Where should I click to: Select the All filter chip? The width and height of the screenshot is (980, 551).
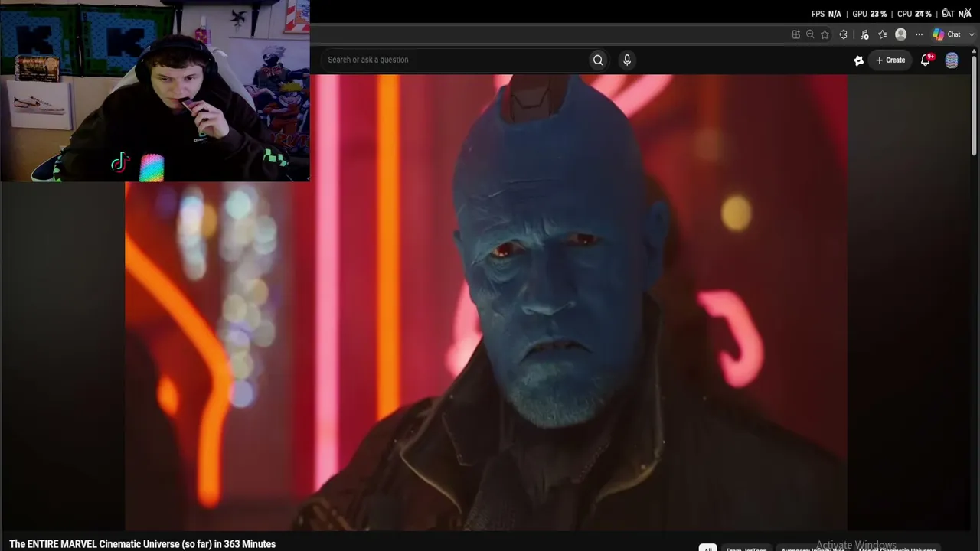pos(707,548)
